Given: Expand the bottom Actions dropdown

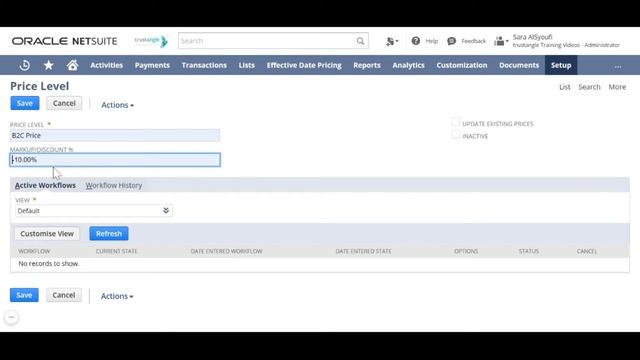Looking at the screenshot, I should [117, 296].
